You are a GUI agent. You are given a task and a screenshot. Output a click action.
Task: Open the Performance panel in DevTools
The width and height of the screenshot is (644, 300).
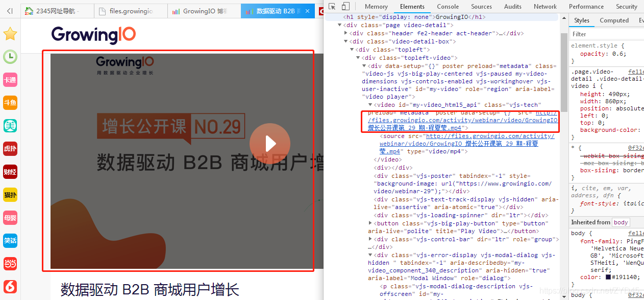coord(586,7)
